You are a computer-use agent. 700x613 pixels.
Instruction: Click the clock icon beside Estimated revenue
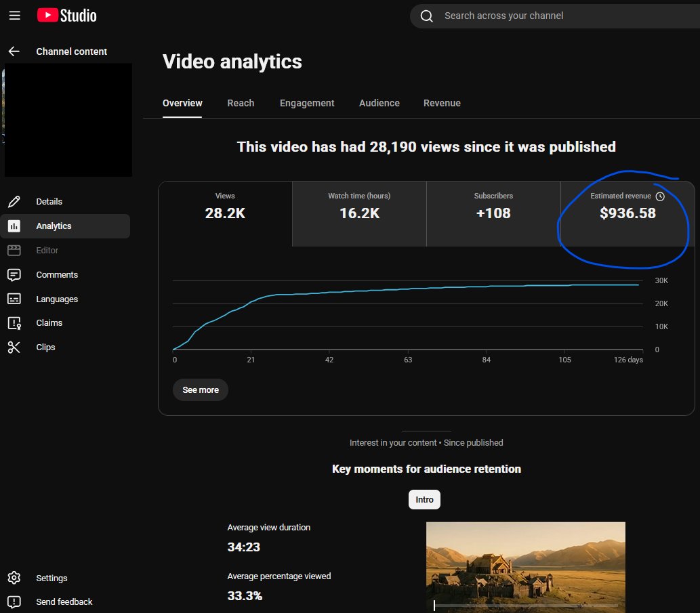[660, 196]
